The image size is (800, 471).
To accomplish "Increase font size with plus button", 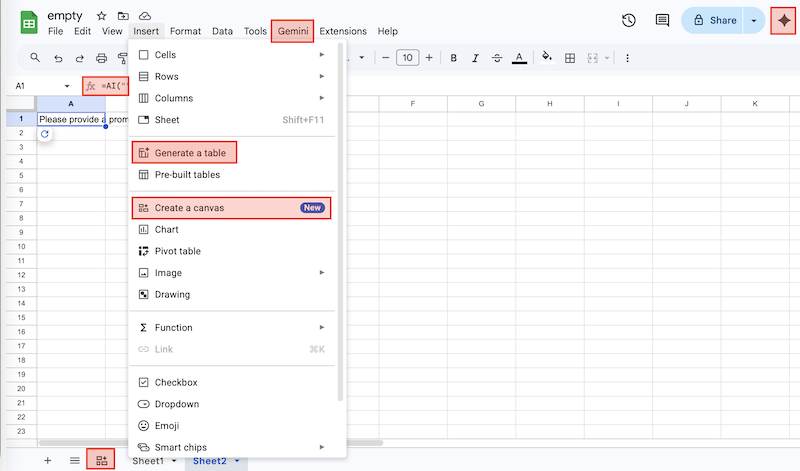I will point(429,58).
